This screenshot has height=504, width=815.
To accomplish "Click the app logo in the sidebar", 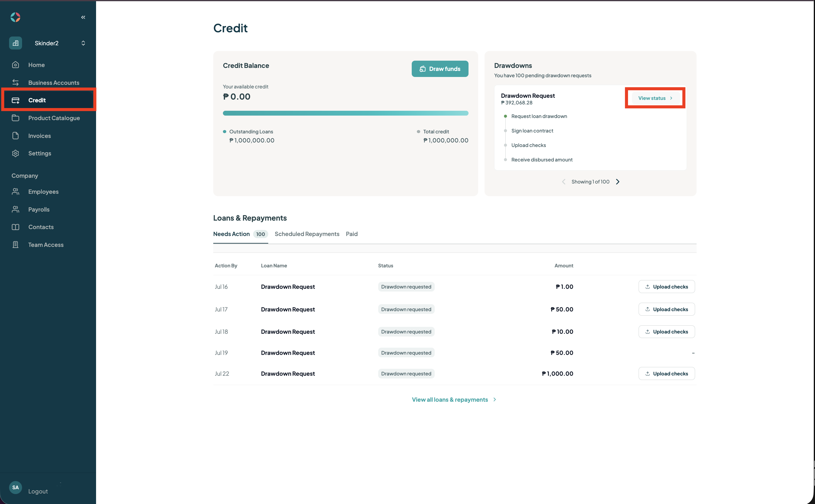I will (x=15, y=17).
